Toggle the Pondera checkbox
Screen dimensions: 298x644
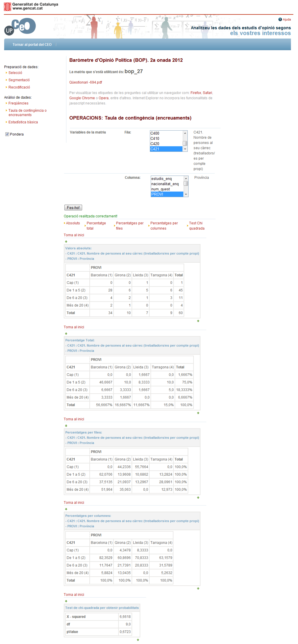tap(7, 134)
